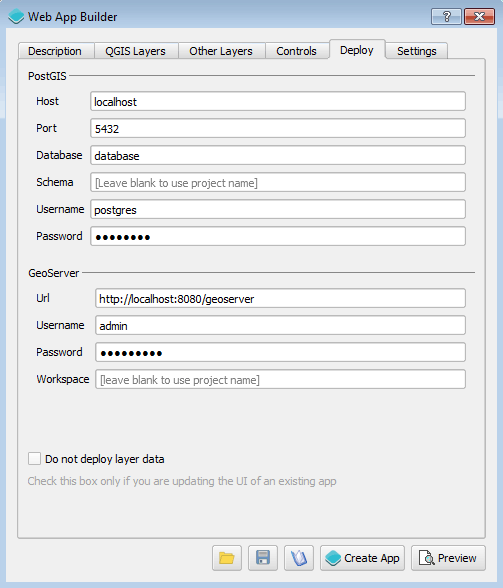Click the Workspace input field
The image size is (503, 588).
(x=281, y=379)
